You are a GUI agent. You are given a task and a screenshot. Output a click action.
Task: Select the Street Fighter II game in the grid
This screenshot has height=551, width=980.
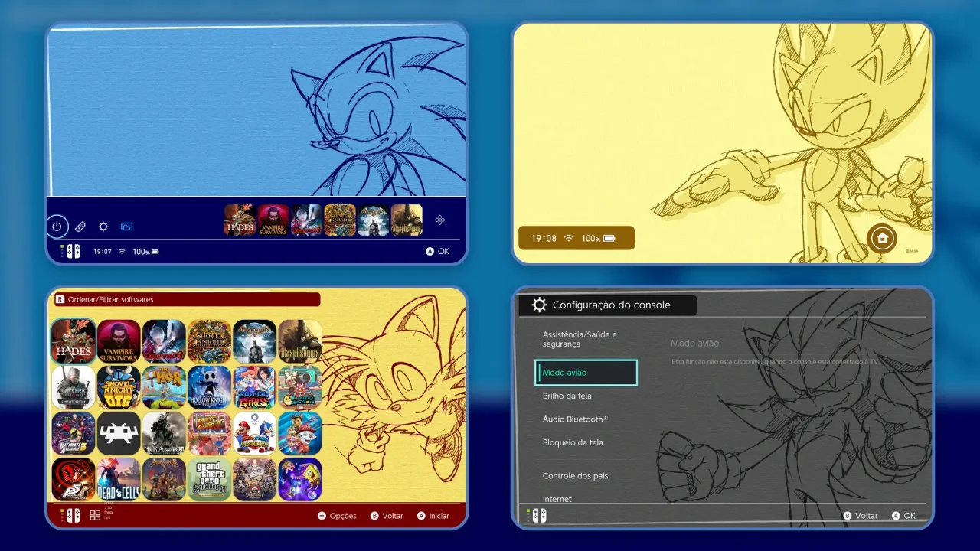(x=210, y=433)
